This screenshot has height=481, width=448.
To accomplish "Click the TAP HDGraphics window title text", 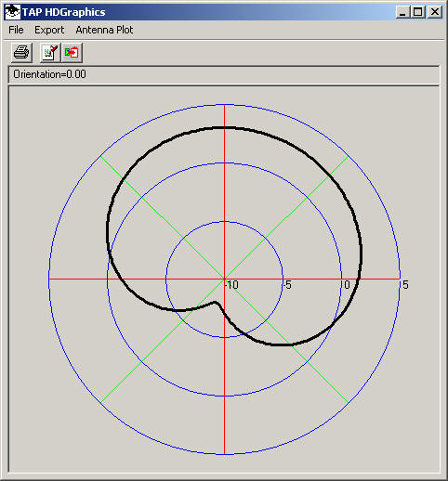I will tap(64, 12).
